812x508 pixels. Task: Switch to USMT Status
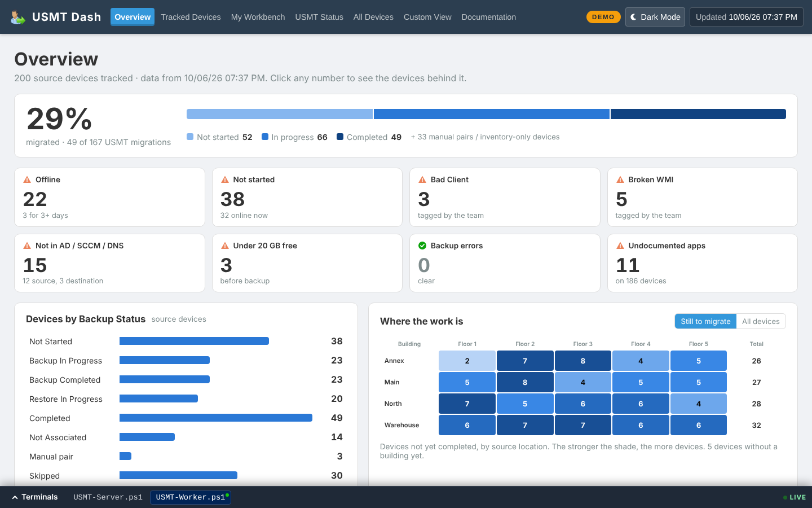319,17
